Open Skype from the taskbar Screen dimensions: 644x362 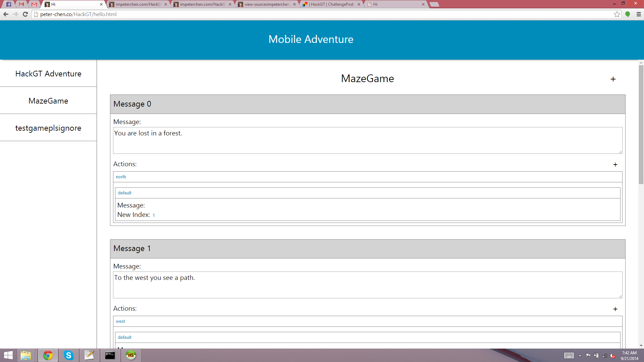point(69,355)
